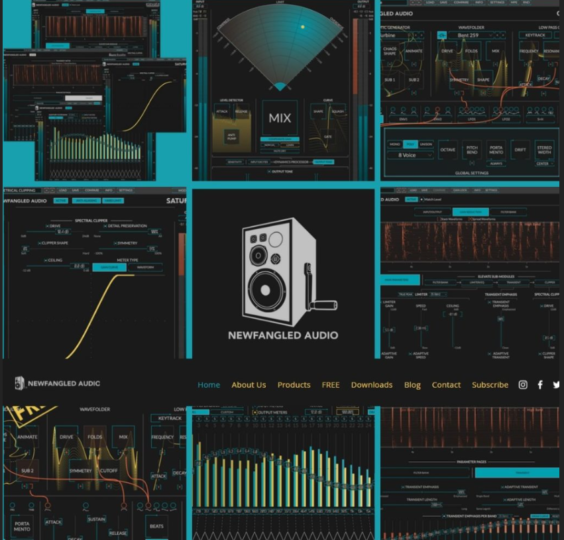Click the Newfangled Audio logo in navbar
Screen dimensions: 564x540
[x=57, y=383]
